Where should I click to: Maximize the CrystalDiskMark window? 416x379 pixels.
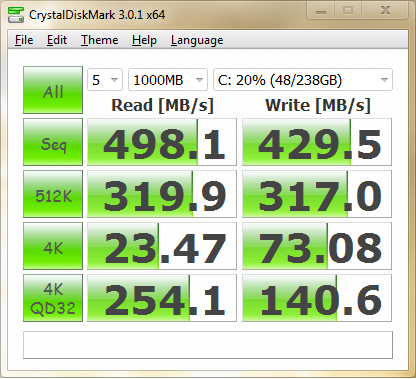[348, 11]
